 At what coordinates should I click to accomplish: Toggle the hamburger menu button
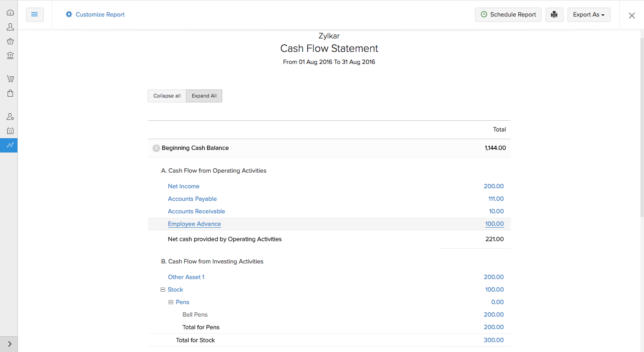tap(35, 15)
